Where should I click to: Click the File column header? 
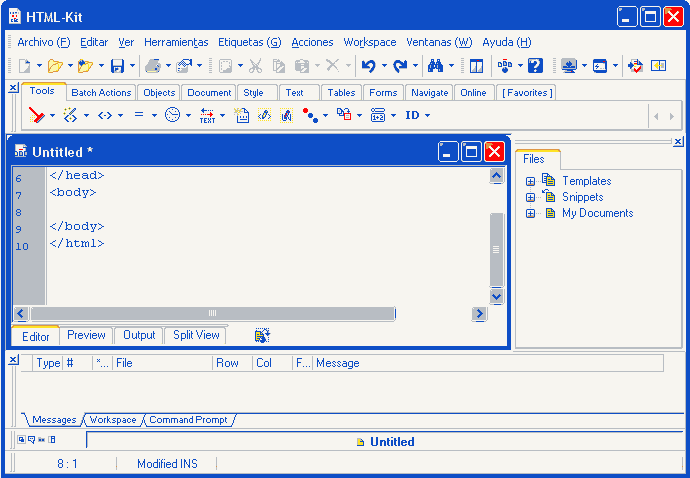point(163,363)
